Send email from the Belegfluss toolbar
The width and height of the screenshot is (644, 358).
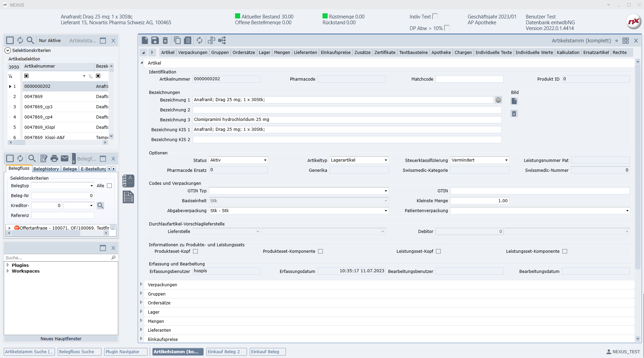coord(65,159)
